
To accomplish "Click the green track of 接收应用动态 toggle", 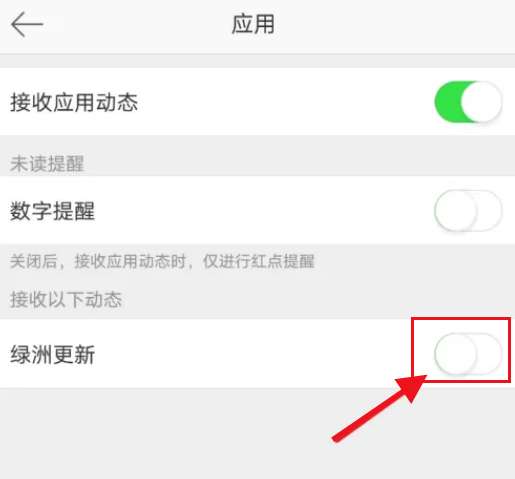I will pyautogui.click(x=447, y=102).
